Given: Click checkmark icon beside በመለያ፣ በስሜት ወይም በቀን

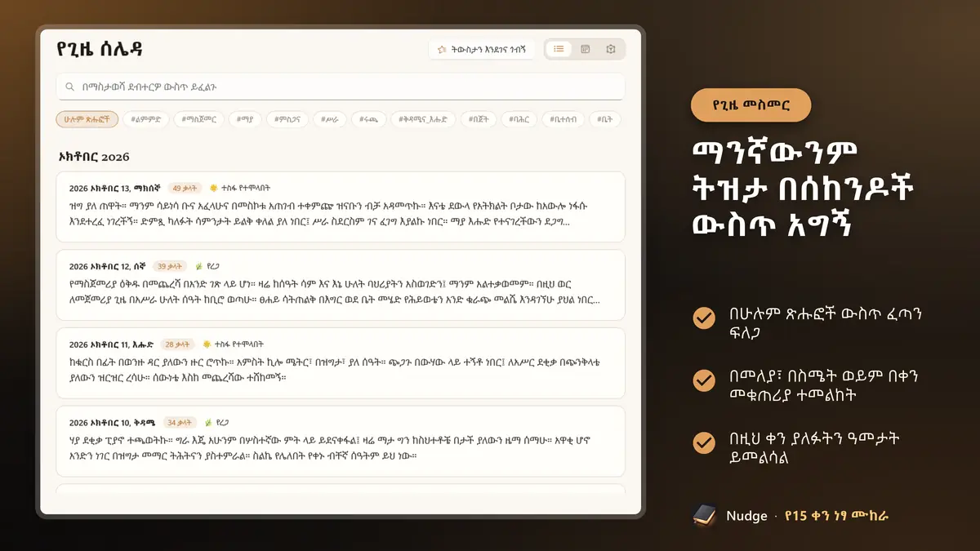Looking at the screenshot, I should click(704, 380).
